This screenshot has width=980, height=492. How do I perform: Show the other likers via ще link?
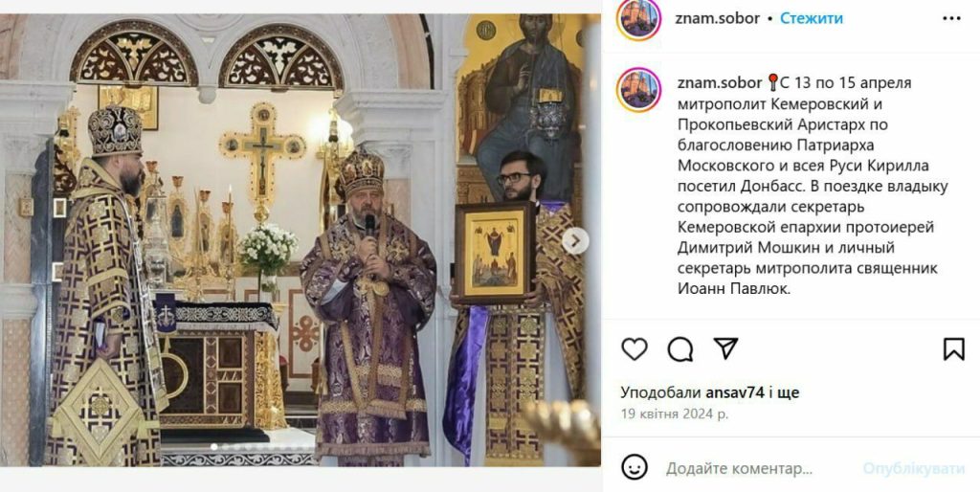(791, 392)
